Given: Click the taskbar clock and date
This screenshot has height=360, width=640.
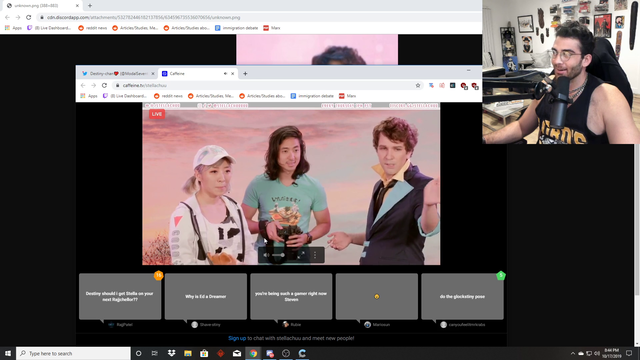Looking at the screenshot, I should [611, 353].
